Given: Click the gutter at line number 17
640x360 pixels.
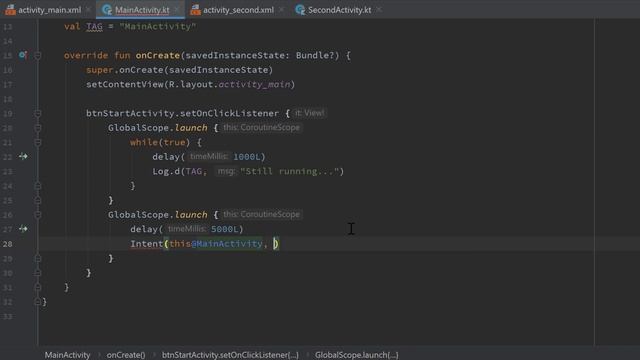Looking at the screenshot, I should (8, 84).
